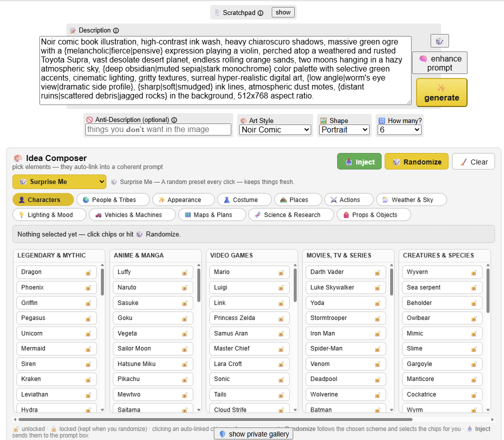Open the Weather & Sky tab

(412, 199)
